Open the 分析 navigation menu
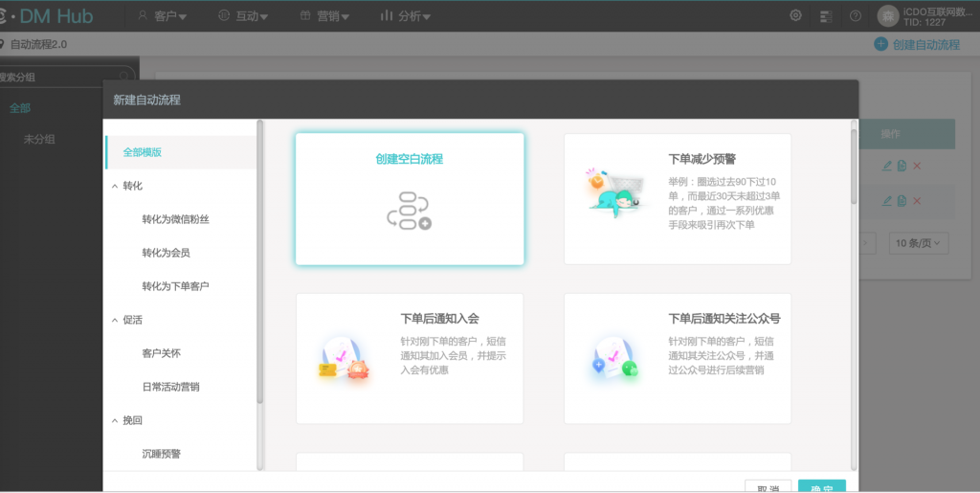 click(405, 15)
